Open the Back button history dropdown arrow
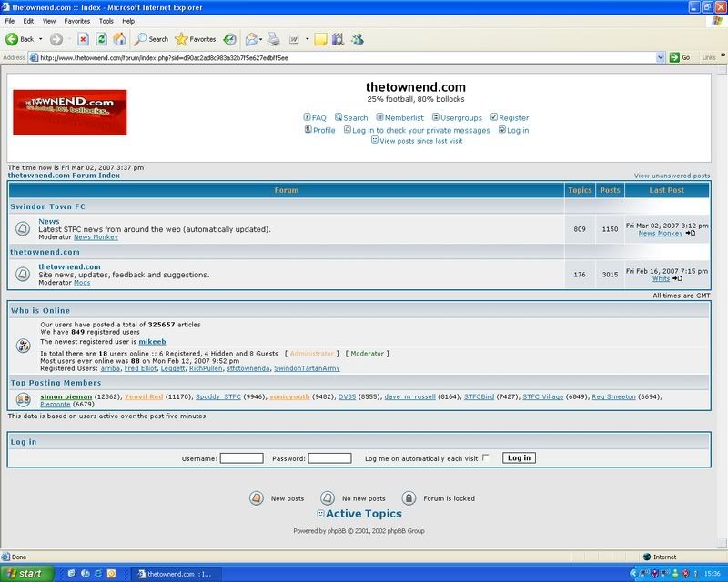Screen dimensions: 728x582 [41, 39]
